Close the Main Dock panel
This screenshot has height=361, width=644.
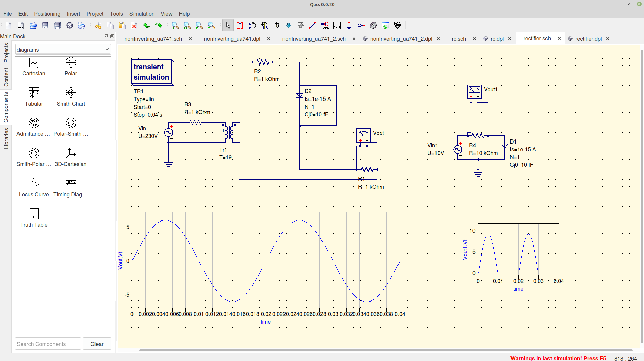pyautogui.click(x=112, y=36)
